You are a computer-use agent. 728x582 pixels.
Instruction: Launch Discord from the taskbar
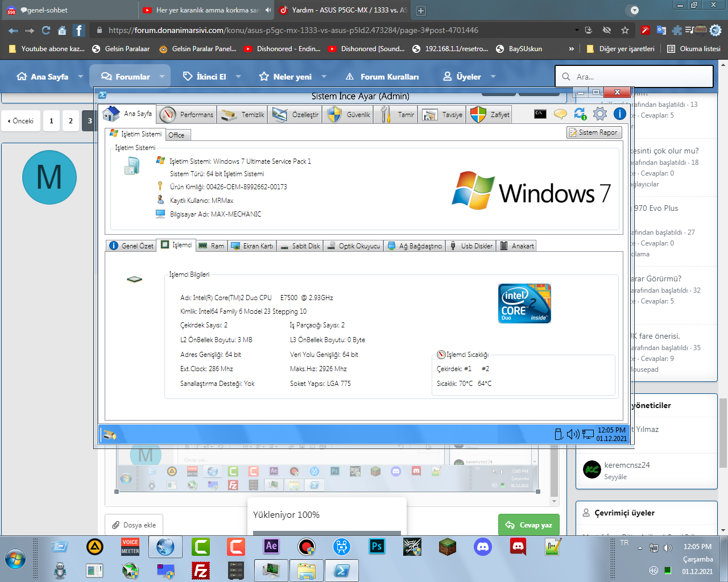click(483, 547)
